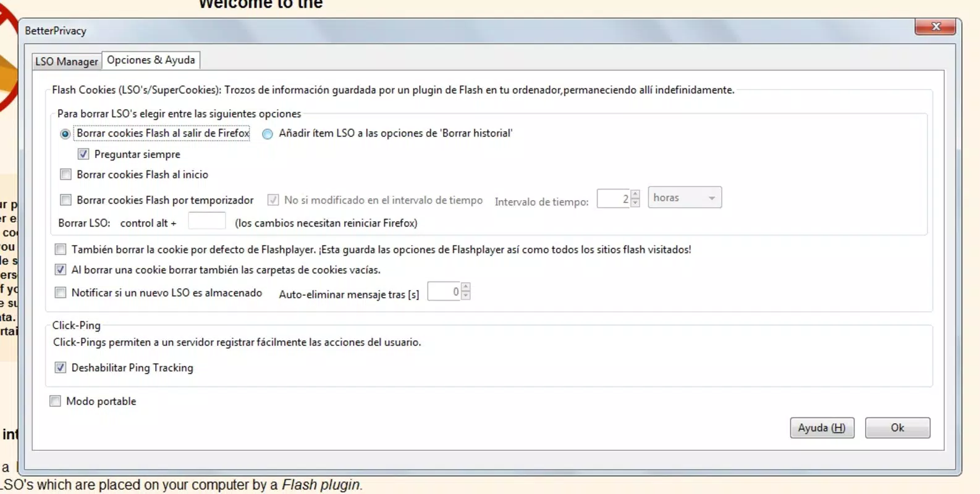Uncheck 'Al borrar una cookie borrar también carpetas vacías'
The width and height of the screenshot is (980, 494).
click(x=61, y=269)
